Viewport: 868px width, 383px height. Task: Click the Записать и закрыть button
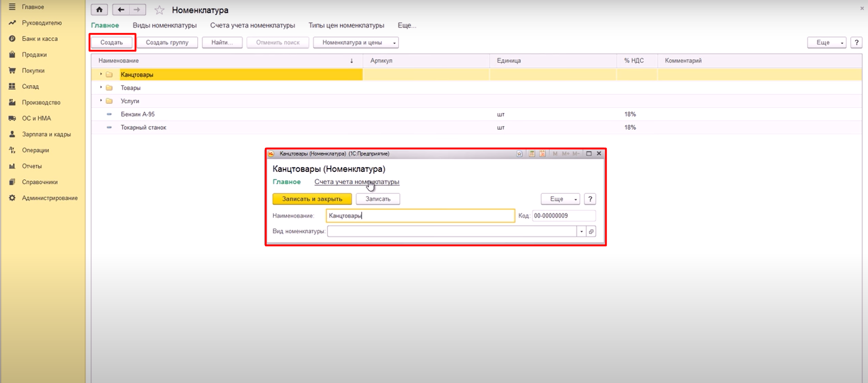312,199
